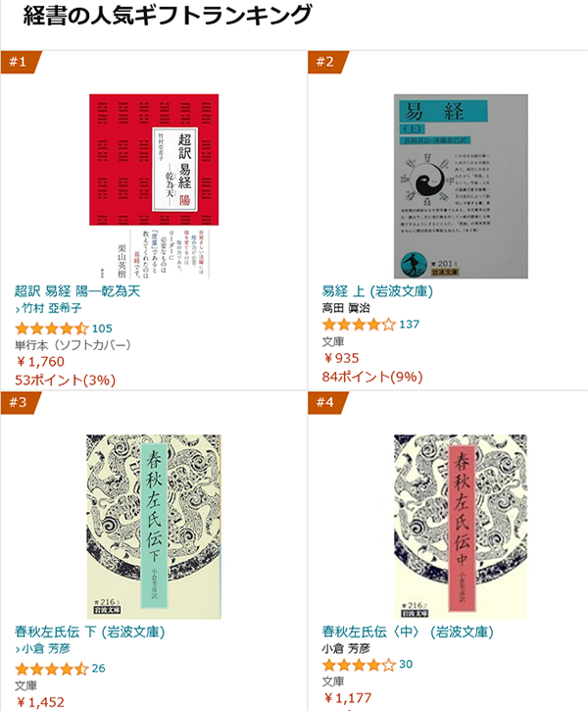The image size is (588, 711).
Task: Open 春秋左氏伝 下 (岩波文庫) title link
Action: click(90, 632)
